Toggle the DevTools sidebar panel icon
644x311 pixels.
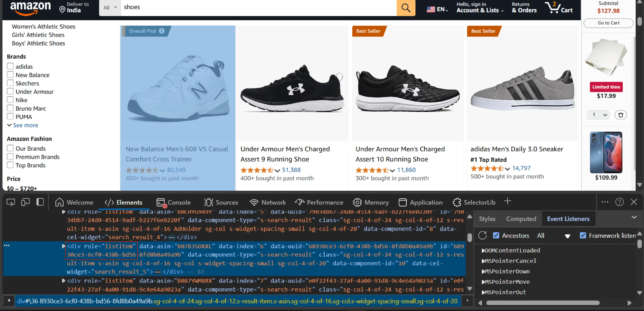[40, 202]
